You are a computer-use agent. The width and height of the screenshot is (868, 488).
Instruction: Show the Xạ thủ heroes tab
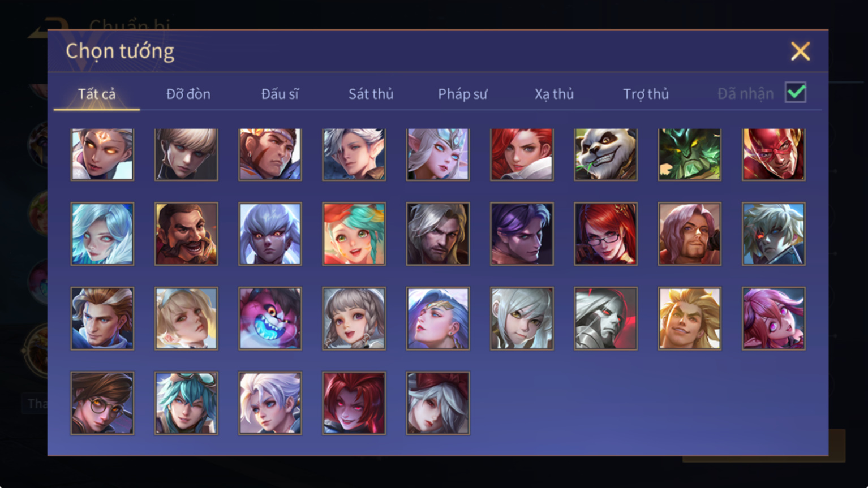(x=554, y=94)
